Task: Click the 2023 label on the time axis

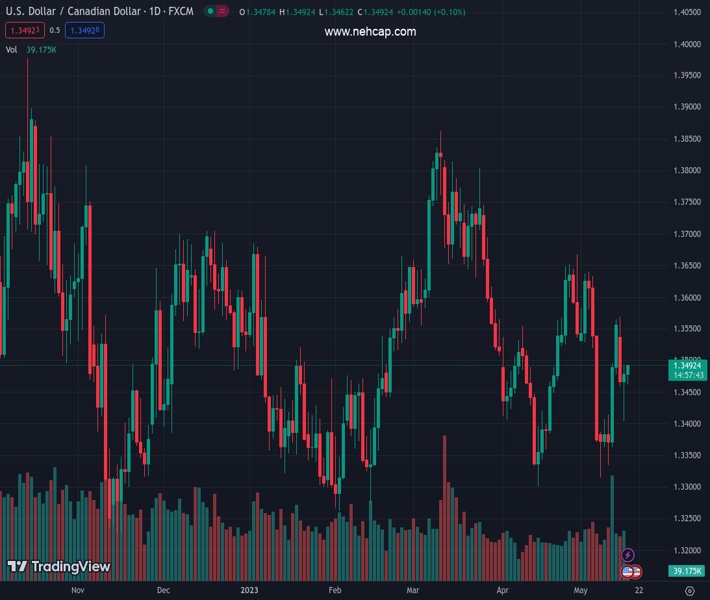Action: pyautogui.click(x=250, y=591)
